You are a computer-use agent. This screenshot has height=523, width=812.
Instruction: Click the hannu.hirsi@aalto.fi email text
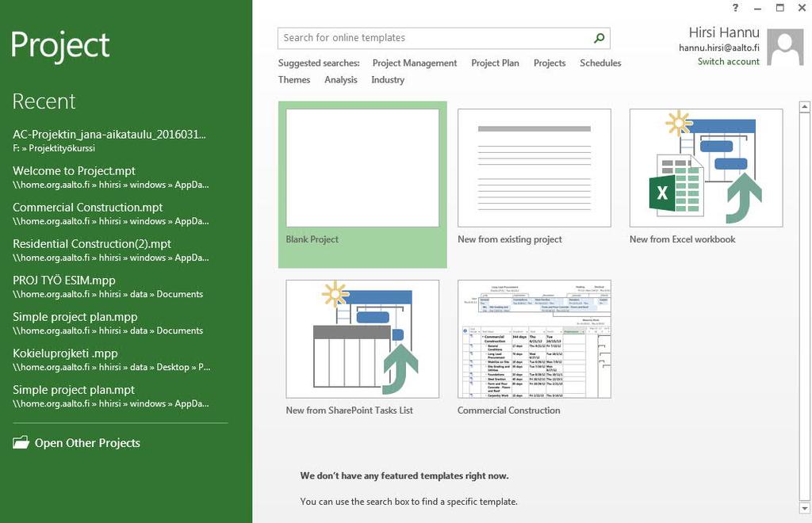(718, 48)
